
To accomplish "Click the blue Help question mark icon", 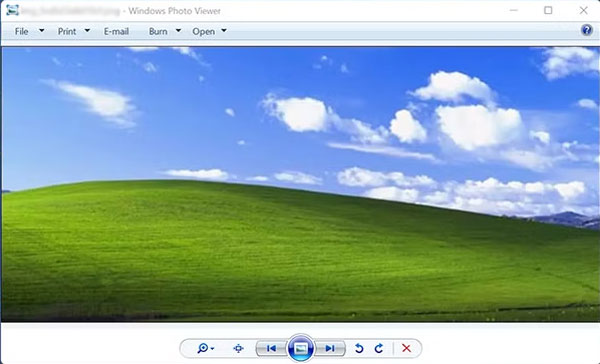I will pos(587,30).
